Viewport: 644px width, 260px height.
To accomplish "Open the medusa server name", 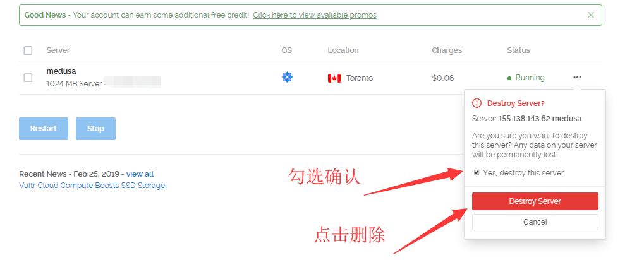I will [x=61, y=71].
